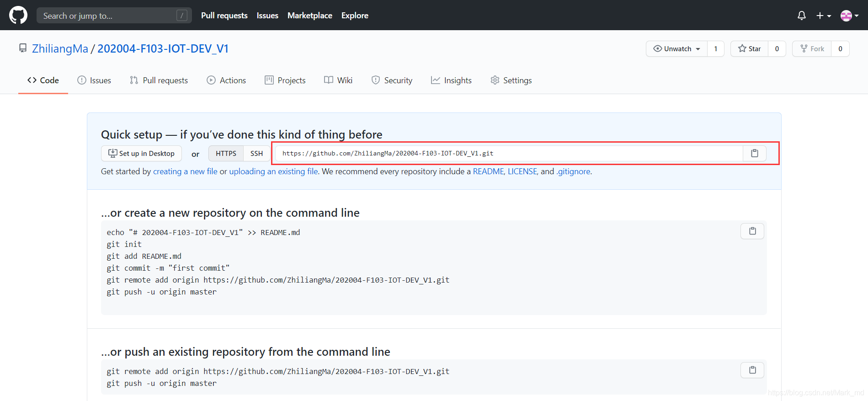Viewport: 868px width, 401px height.
Task: Open the Projects tab
Action: click(285, 80)
